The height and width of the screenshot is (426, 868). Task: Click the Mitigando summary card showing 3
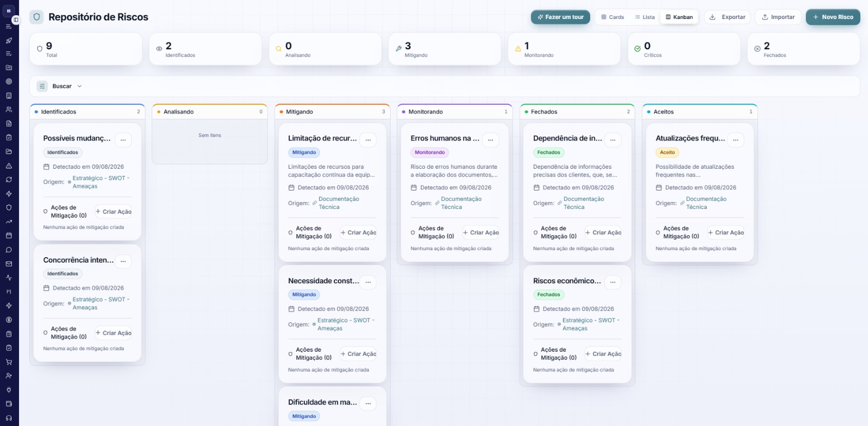tap(445, 49)
